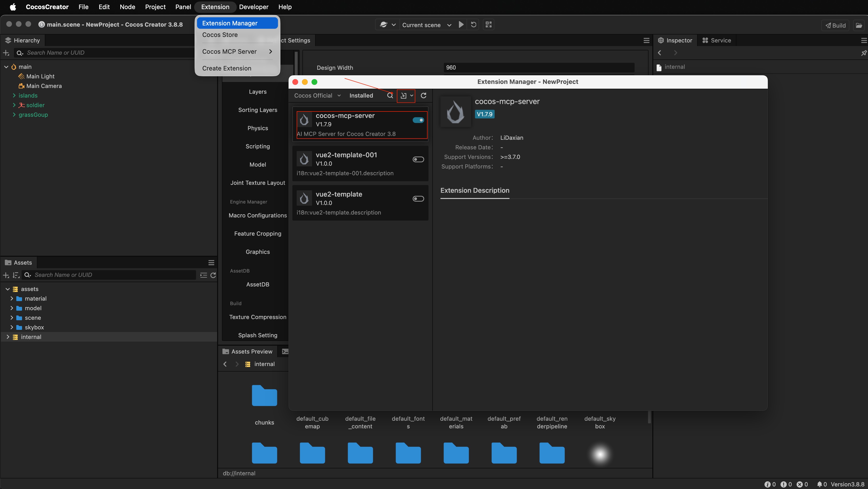Click the QR code preview icon
868x489 pixels.
[488, 25]
